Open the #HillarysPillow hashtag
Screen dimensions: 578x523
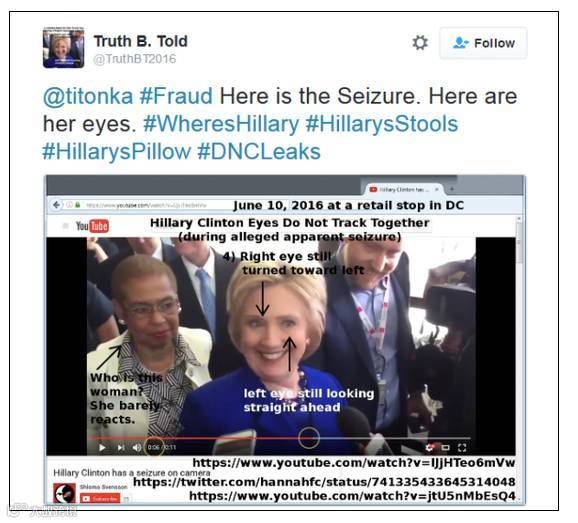point(116,152)
